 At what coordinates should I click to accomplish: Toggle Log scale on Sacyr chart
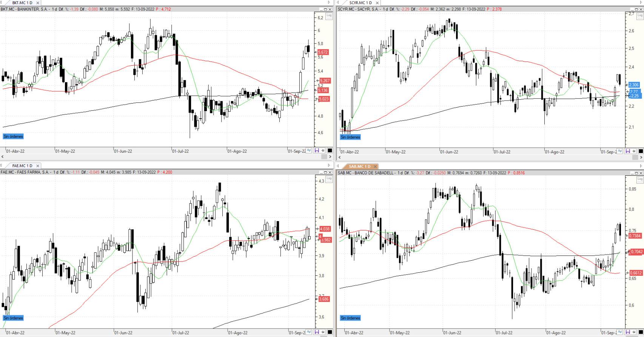tap(640, 16)
